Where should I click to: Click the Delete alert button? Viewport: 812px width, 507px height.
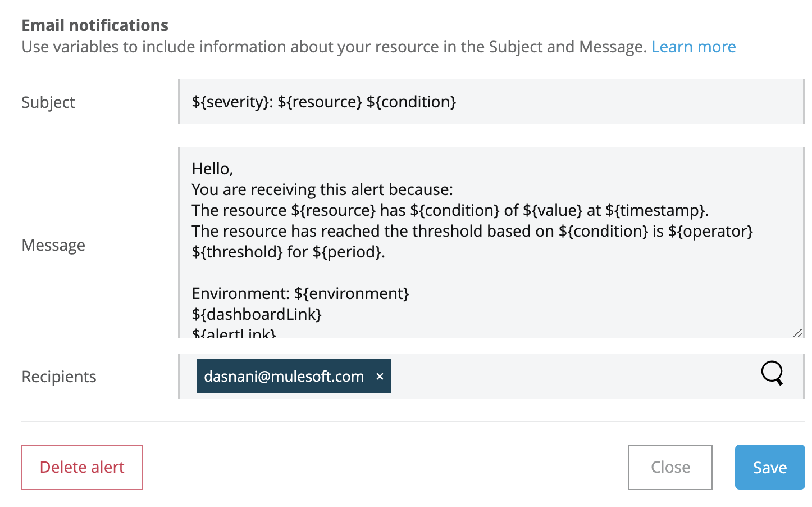(82, 467)
